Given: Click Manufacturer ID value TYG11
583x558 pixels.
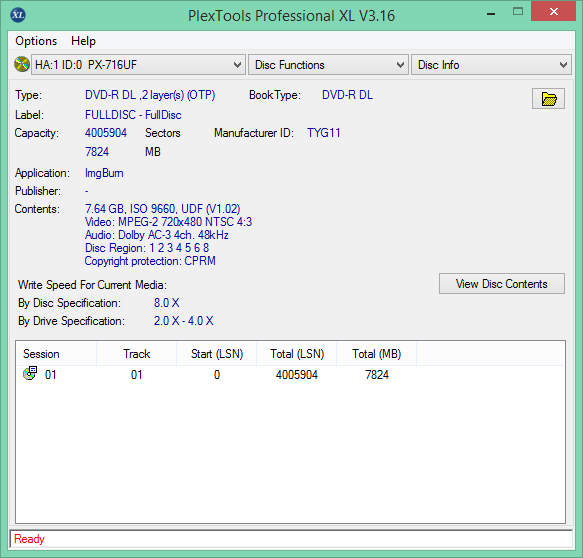Looking at the screenshot, I should click(x=323, y=133).
